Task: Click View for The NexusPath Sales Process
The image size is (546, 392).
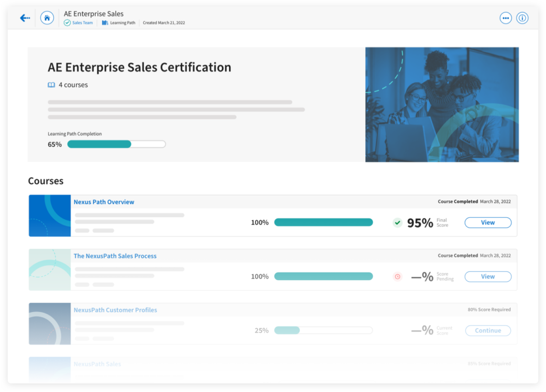Action: tap(488, 276)
